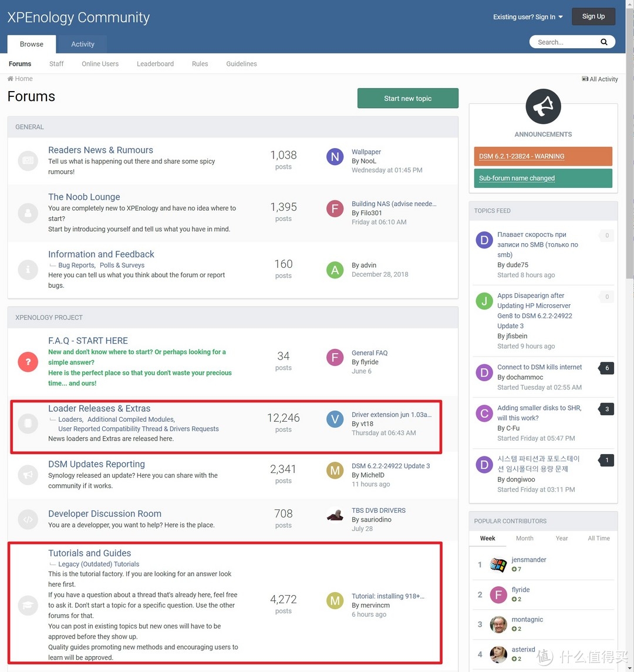
Task: Select the Week contributors tab
Action: (487, 538)
